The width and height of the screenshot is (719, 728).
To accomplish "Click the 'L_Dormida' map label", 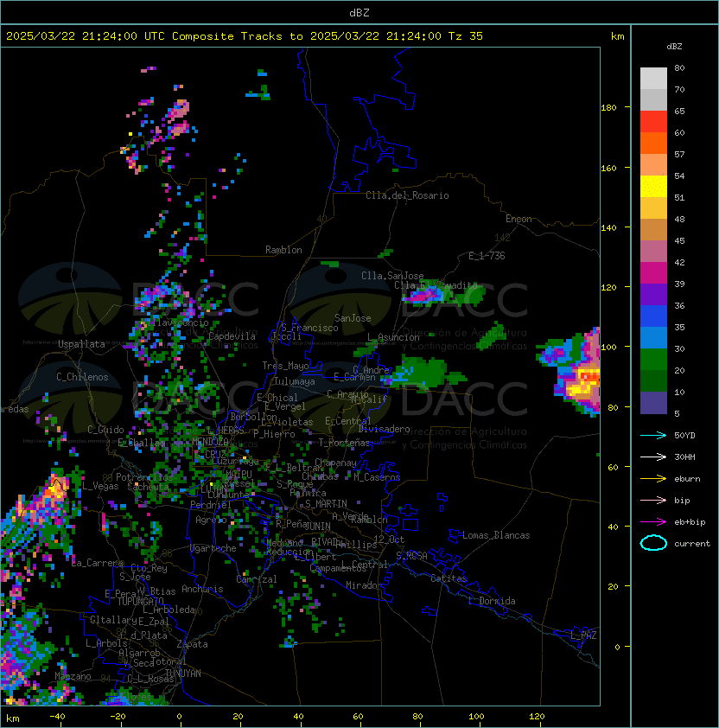I will (x=492, y=601).
